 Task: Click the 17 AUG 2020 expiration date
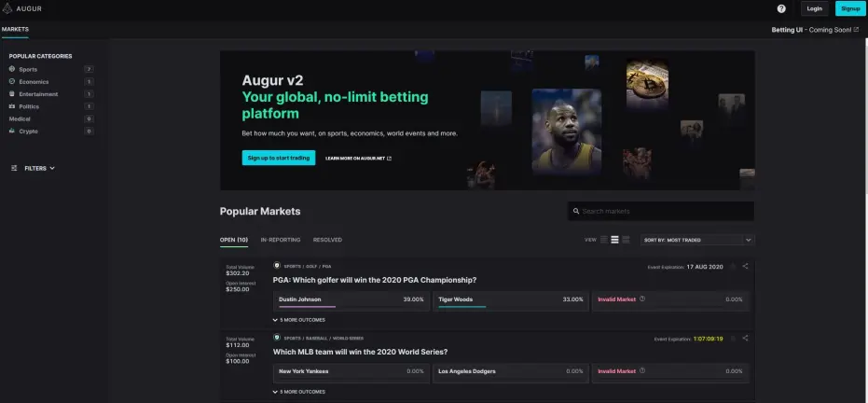coord(705,267)
